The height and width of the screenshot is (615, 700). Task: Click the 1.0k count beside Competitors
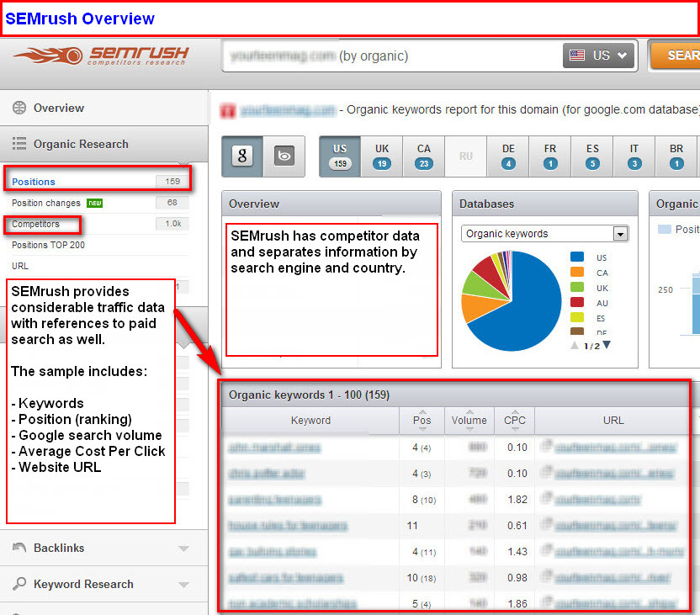(172, 224)
